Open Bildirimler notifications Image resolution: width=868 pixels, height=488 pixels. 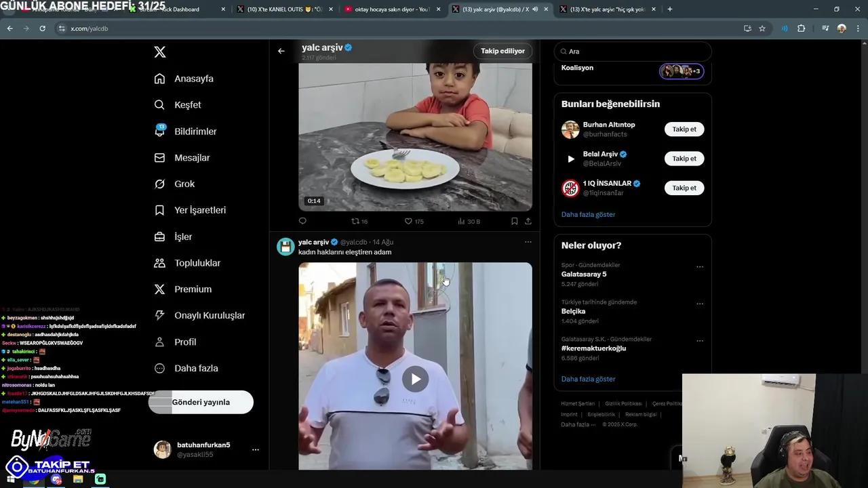pyautogui.click(x=185, y=131)
